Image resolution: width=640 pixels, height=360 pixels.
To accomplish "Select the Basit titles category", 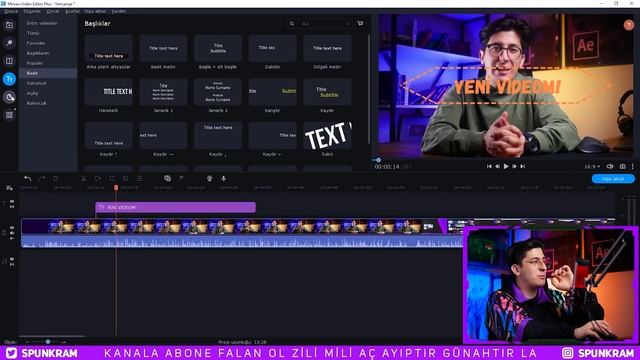I will [48, 73].
